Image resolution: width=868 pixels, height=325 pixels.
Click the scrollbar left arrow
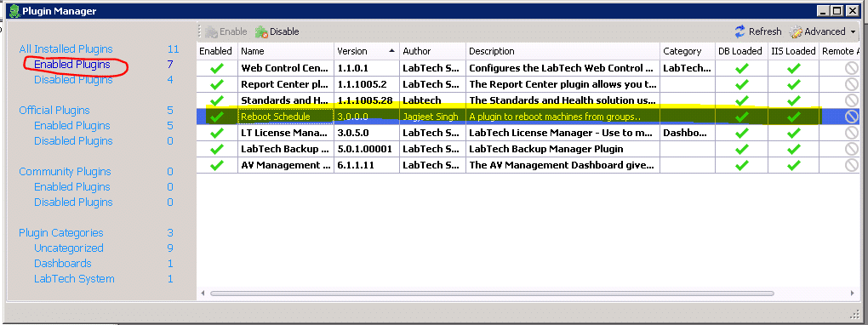(x=203, y=293)
